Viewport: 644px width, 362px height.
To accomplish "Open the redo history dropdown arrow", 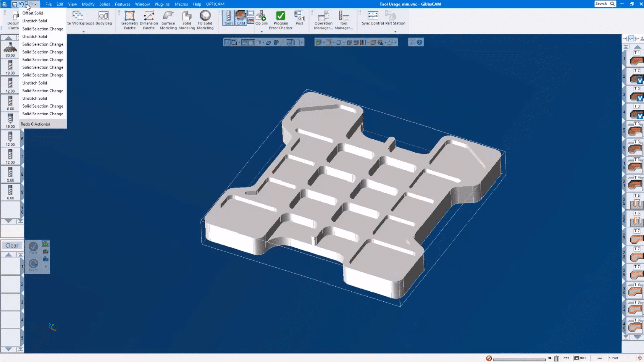I will (36, 4).
